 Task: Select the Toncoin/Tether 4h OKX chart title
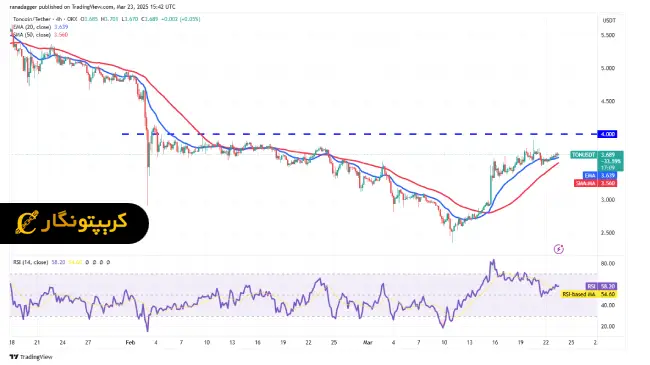point(45,19)
